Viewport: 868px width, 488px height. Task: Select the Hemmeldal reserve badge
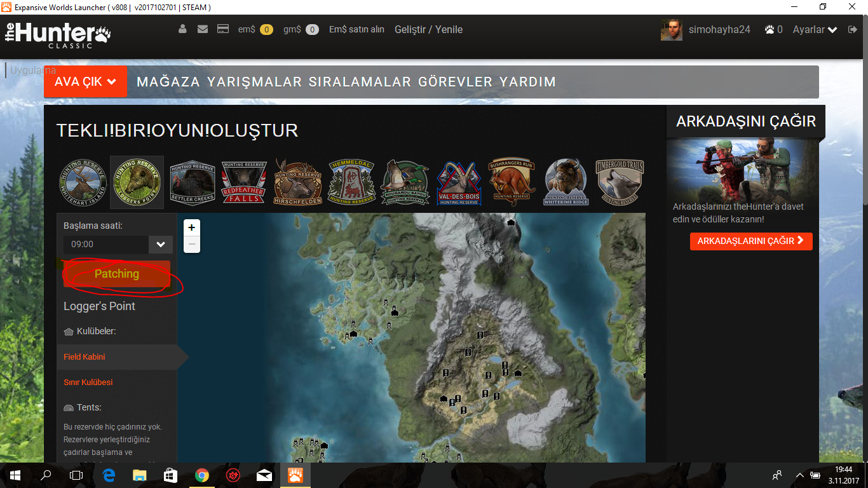pos(352,182)
